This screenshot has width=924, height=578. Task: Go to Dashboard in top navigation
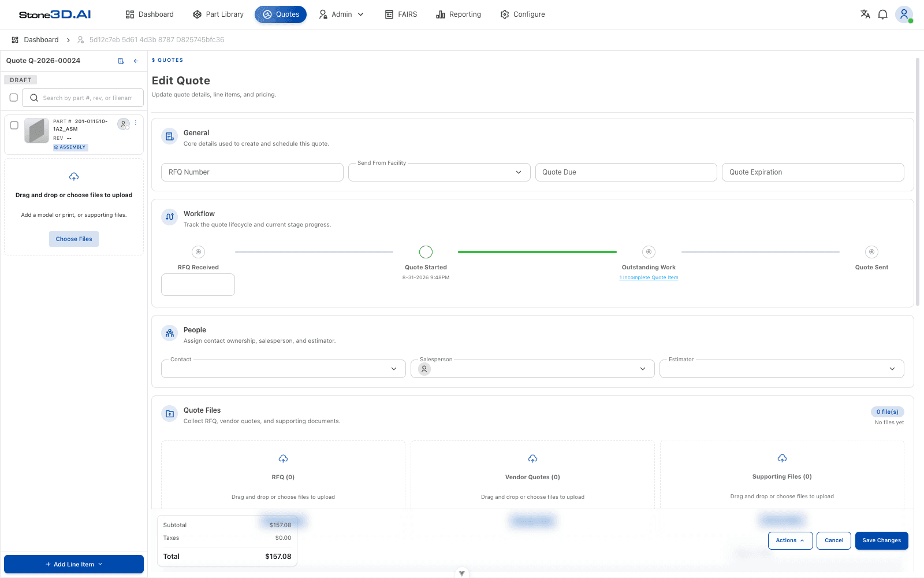pyautogui.click(x=150, y=14)
